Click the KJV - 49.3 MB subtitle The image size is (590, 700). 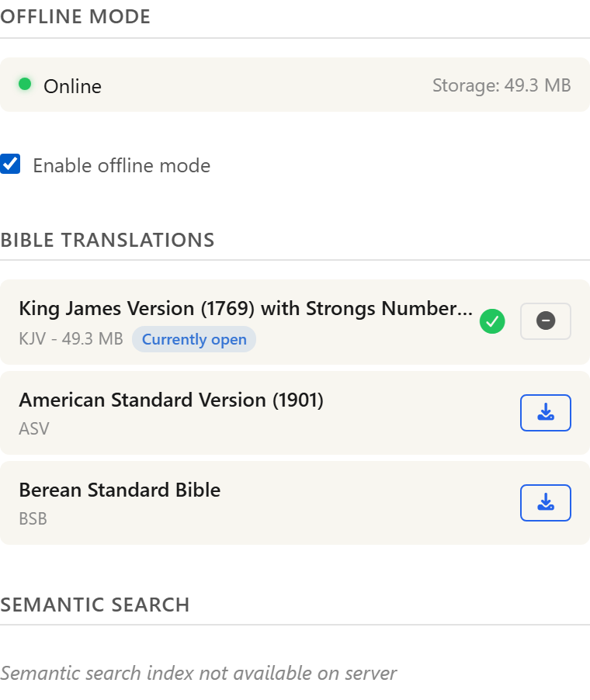click(71, 339)
